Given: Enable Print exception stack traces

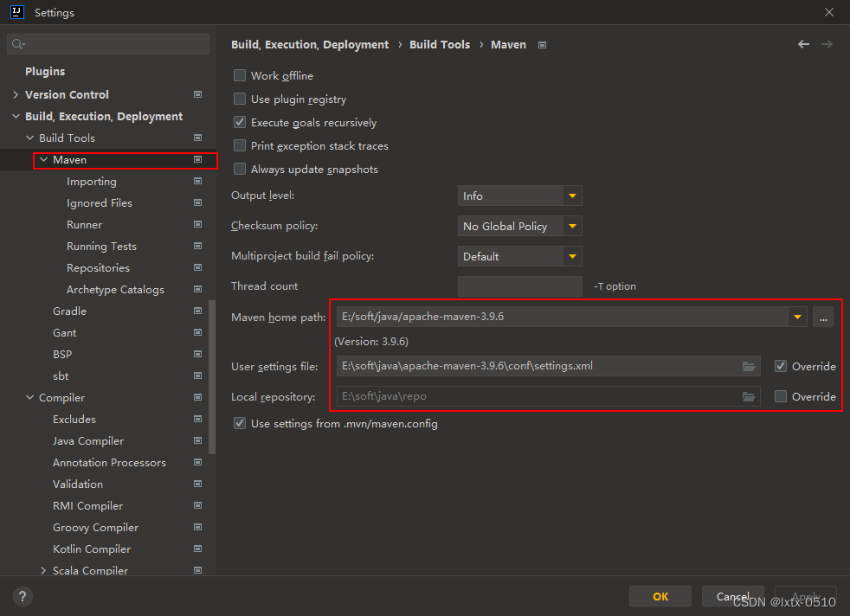Looking at the screenshot, I should (240, 145).
